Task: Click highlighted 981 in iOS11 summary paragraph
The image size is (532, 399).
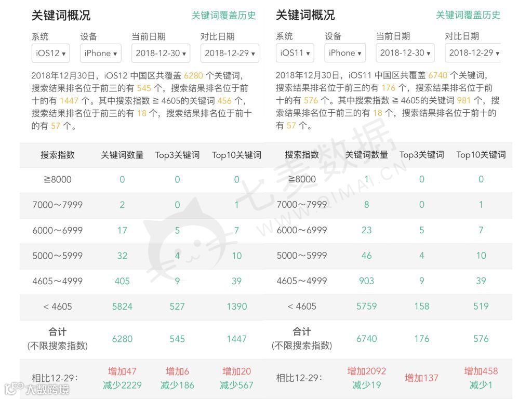Action: (464, 100)
